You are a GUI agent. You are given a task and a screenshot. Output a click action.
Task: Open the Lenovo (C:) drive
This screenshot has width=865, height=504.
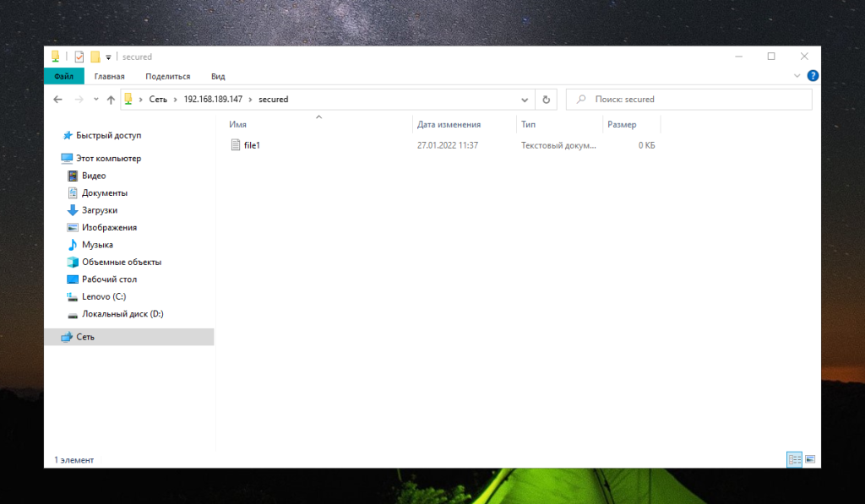click(x=104, y=296)
